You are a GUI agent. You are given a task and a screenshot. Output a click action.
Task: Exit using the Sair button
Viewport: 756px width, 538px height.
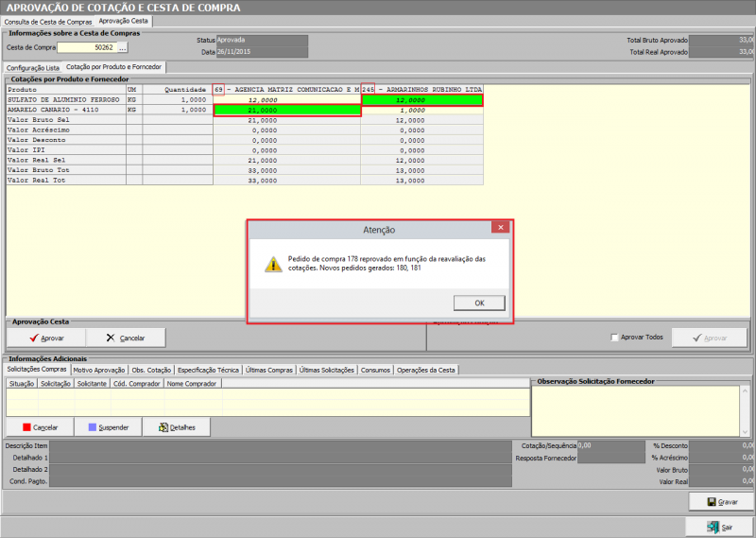pyautogui.click(x=721, y=527)
